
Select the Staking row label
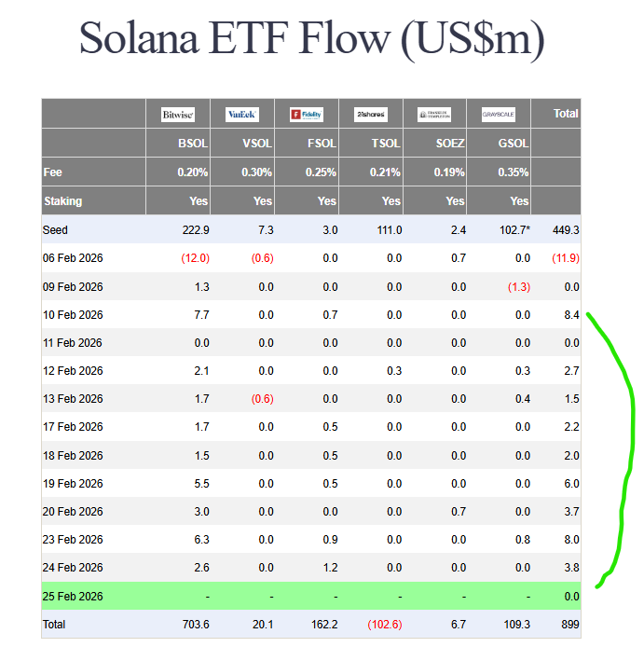click(x=62, y=201)
